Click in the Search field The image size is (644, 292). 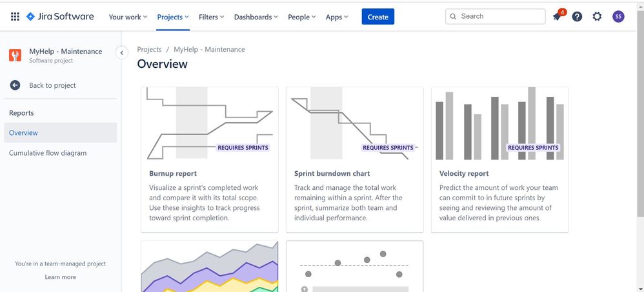point(496,16)
